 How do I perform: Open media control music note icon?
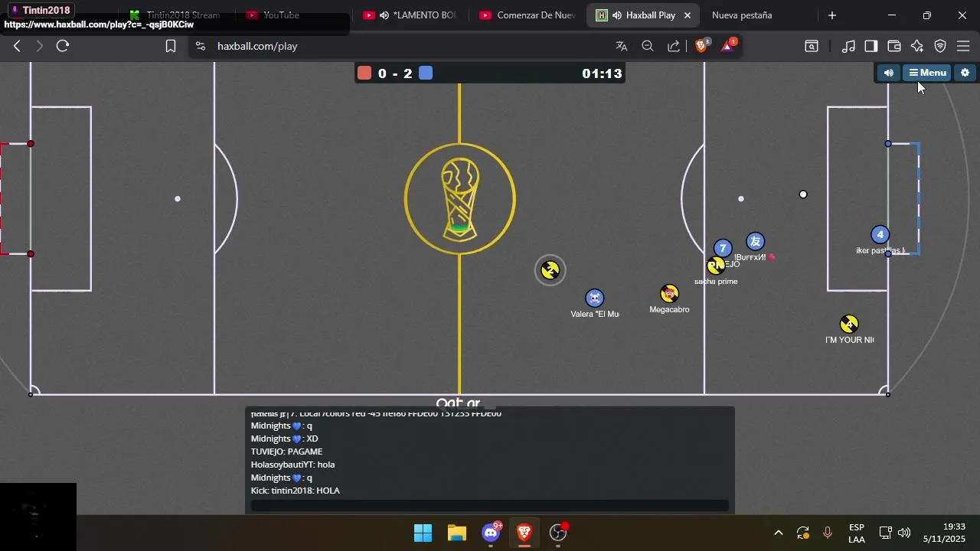click(848, 46)
